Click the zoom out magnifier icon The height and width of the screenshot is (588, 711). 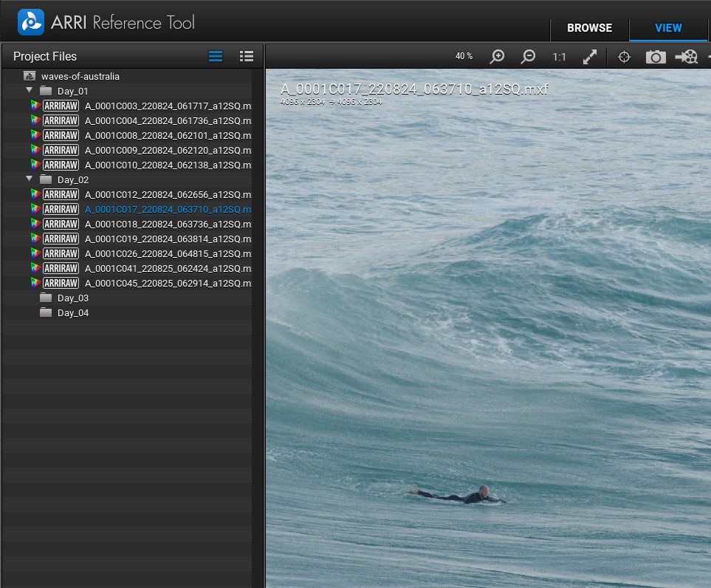[529, 57]
